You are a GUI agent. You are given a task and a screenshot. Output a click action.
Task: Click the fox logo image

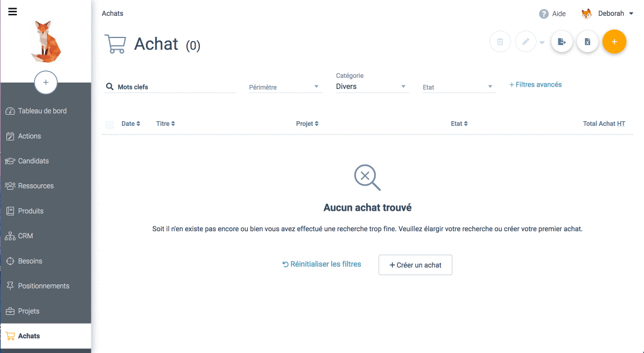click(x=46, y=42)
